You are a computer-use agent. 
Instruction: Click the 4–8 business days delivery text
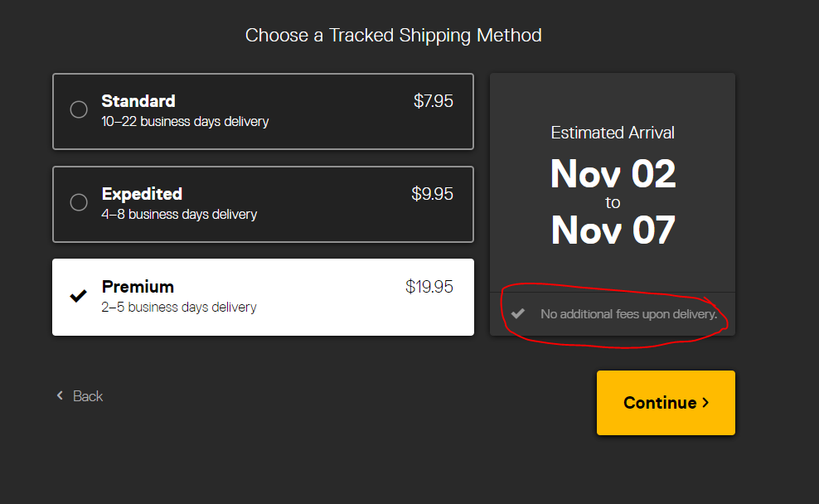coord(179,215)
